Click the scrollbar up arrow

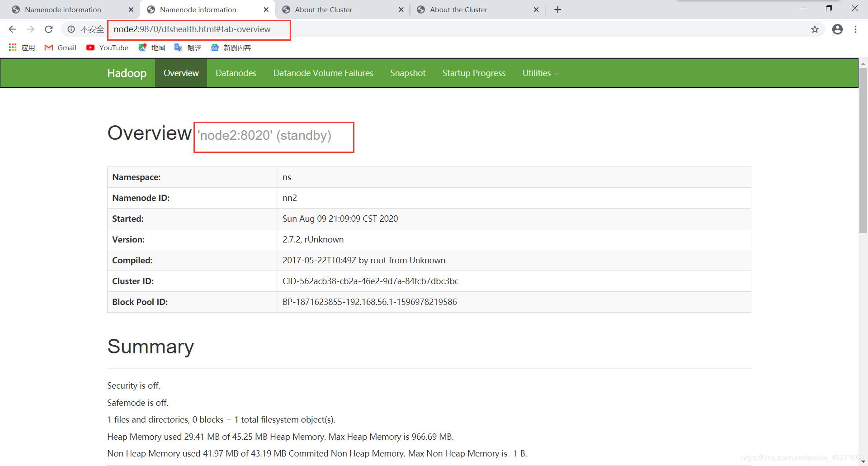[863, 63]
